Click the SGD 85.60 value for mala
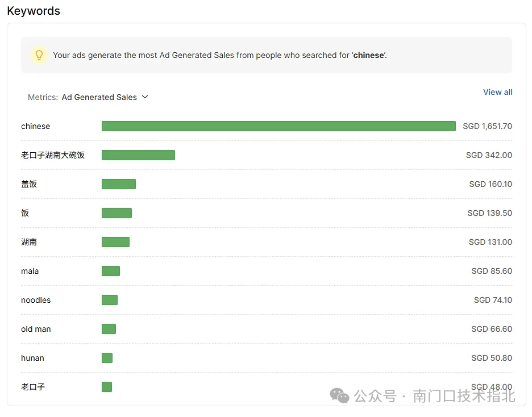 (x=492, y=271)
